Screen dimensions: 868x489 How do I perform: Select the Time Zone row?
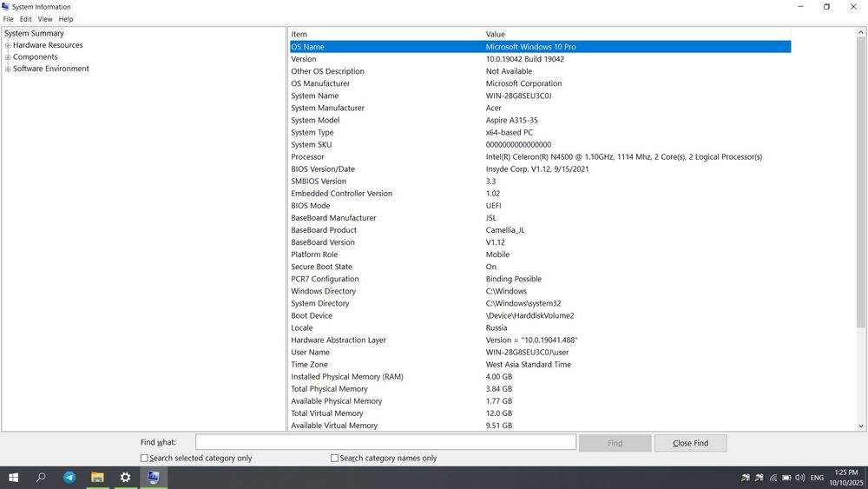pyautogui.click(x=540, y=365)
